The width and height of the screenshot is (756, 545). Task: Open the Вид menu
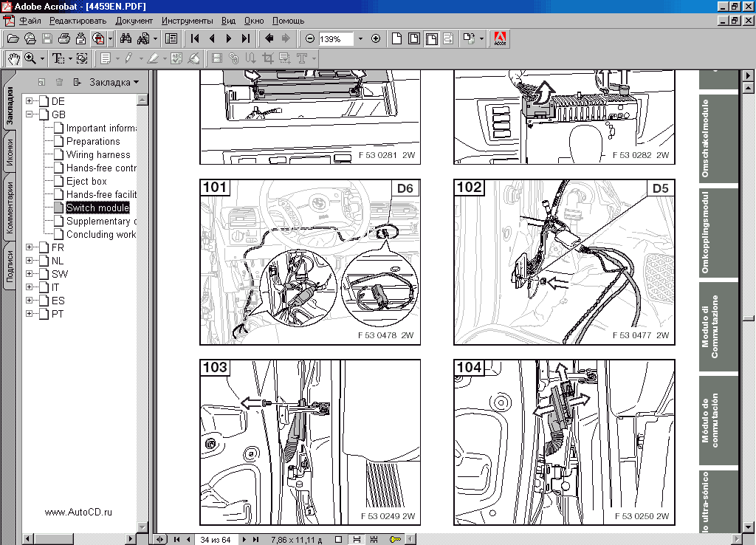pos(229,21)
